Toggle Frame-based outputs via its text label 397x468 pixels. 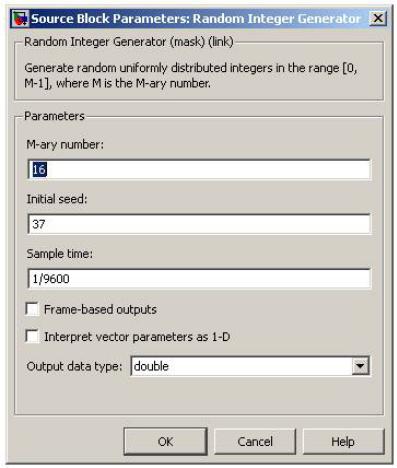coord(100,309)
